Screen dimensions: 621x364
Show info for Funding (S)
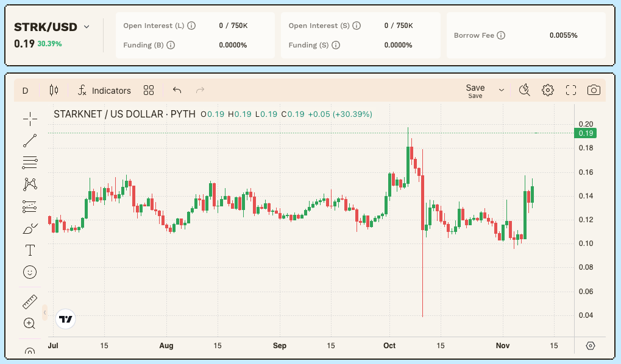[336, 45]
